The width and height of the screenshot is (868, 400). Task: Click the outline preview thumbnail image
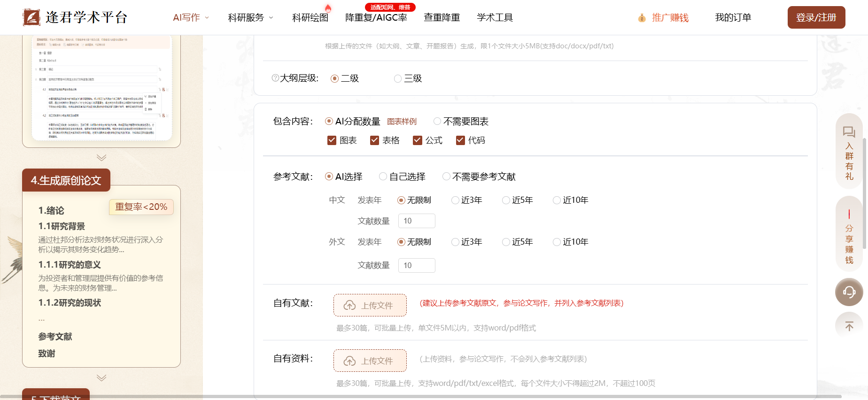tap(102, 88)
